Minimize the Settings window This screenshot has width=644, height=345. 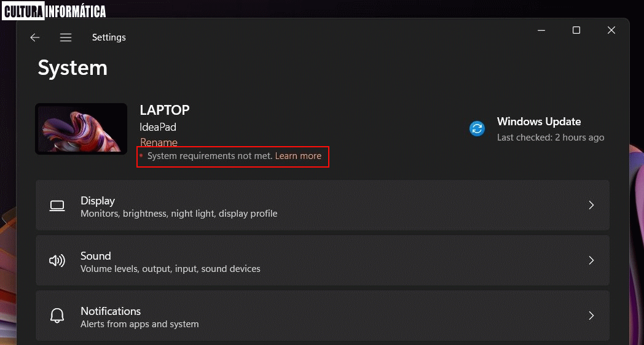(541, 30)
